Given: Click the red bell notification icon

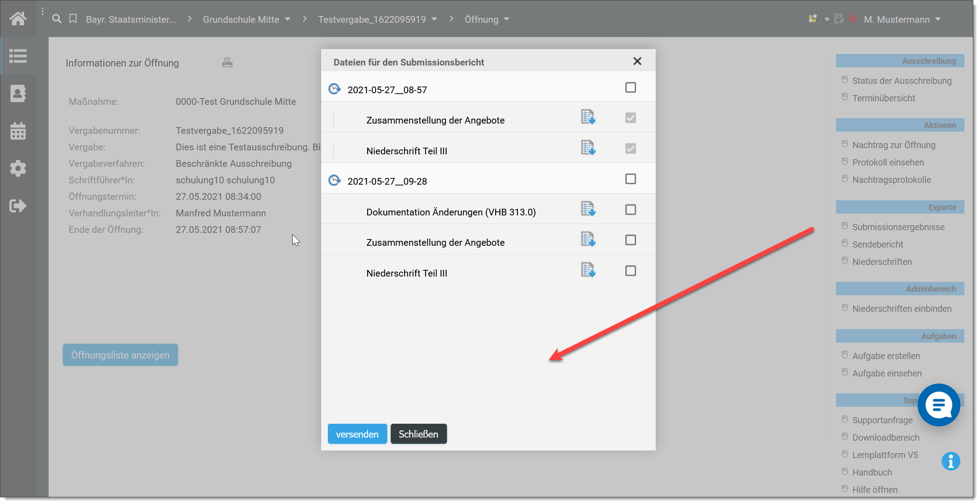Looking at the screenshot, I should [x=853, y=19].
